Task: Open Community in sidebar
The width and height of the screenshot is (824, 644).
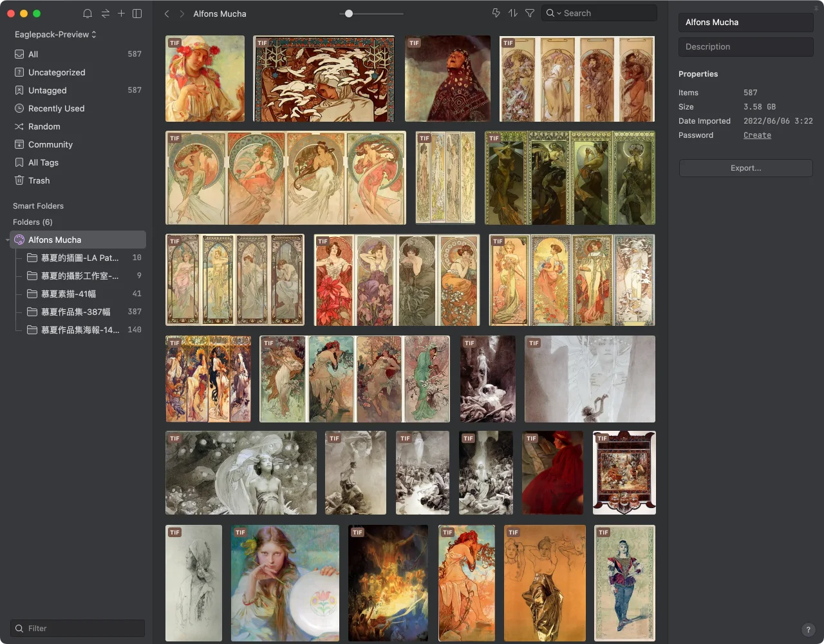Action: coord(78,144)
